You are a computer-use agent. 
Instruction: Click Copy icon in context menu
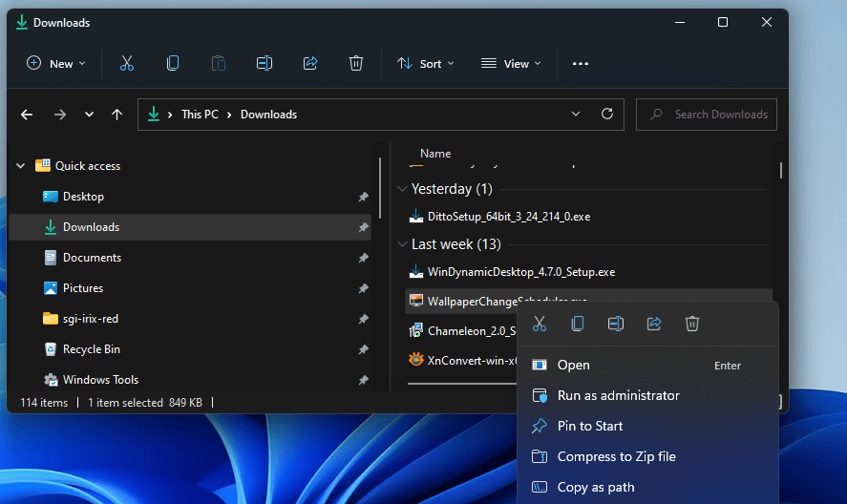[x=578, y=324]
